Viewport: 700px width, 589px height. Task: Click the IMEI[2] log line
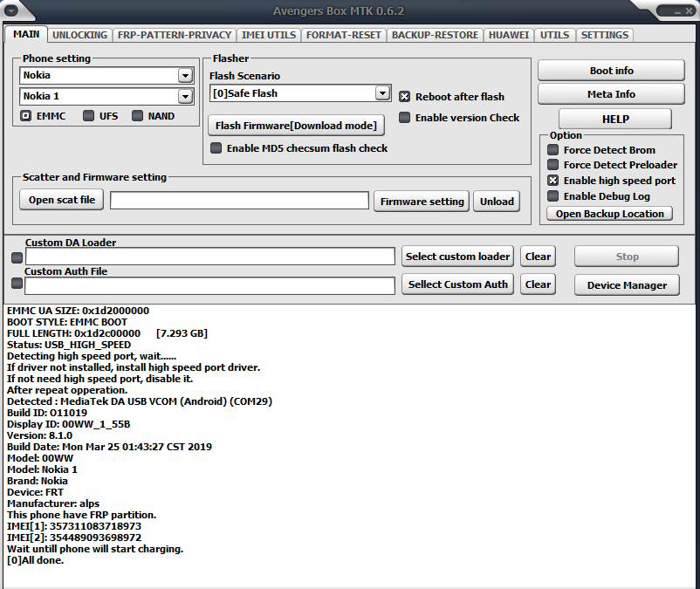74,538
